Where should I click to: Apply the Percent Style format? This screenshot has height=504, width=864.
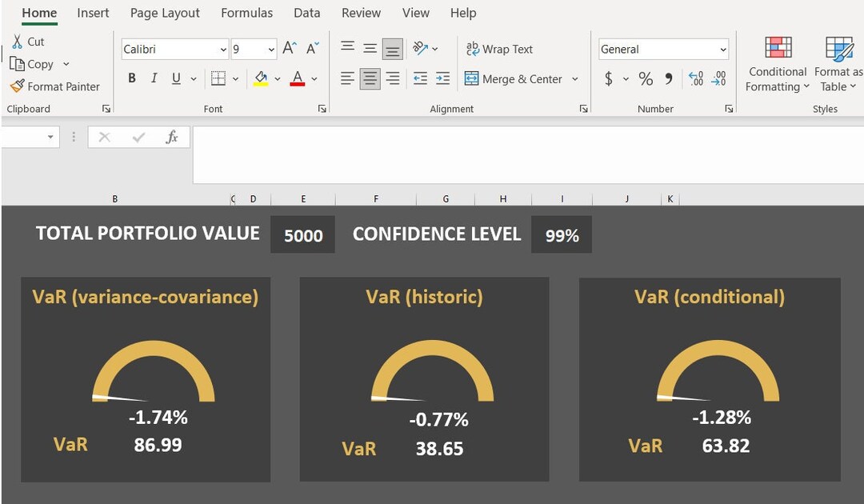pyautogui.click(x=645, y=78)
